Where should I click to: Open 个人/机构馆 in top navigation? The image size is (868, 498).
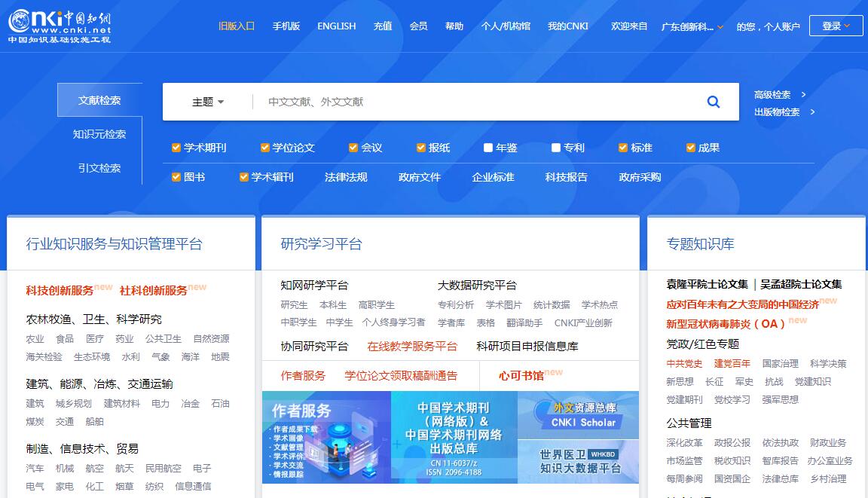pos(506,26)
